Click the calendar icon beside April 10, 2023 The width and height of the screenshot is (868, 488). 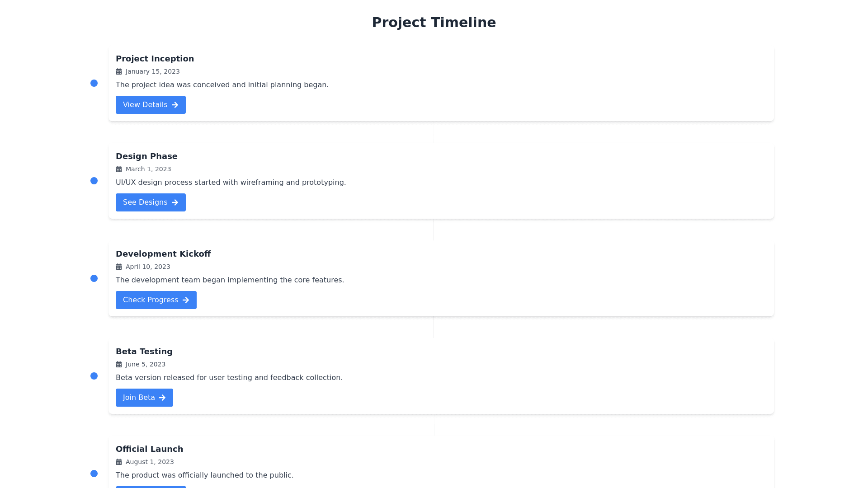click(x=119, y=266)
